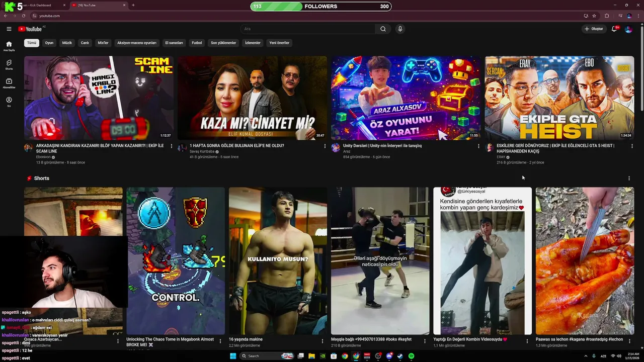The height and width of the screenshot is (362, 644).
Task: Click in the YouTube Ara search field
Action: [x=307, y=29]
